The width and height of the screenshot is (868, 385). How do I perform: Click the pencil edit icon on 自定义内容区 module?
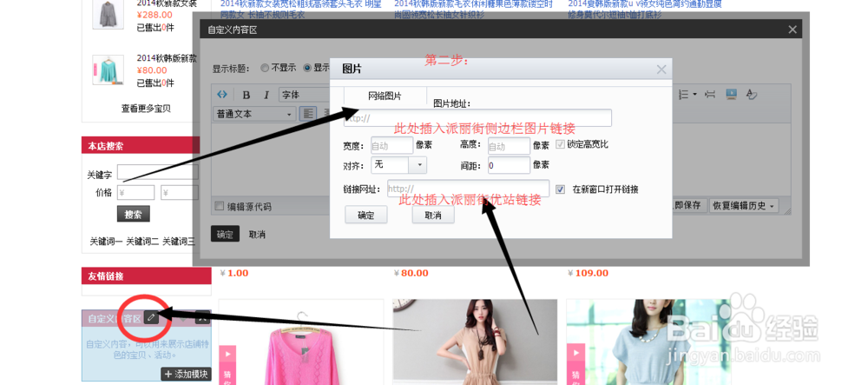pos(151,317)
